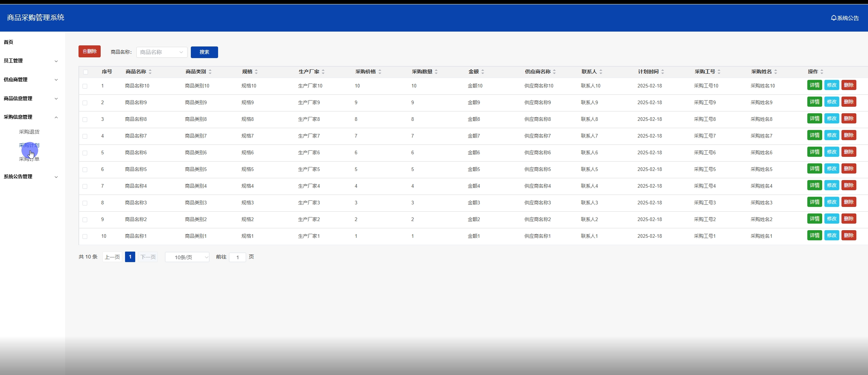Click the system announcement bell icon
Screen dimensions: 868x375
[834, 18]
